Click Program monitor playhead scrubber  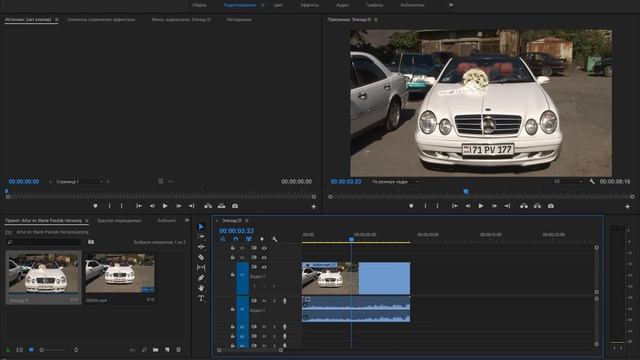pyautogui.click(x=466, y=191)
